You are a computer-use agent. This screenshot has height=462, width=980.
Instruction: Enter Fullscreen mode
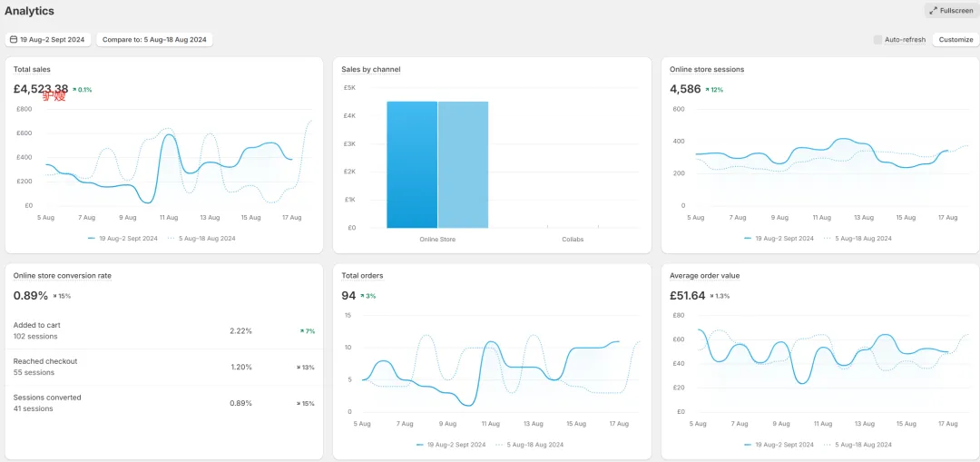click(951, 11)
